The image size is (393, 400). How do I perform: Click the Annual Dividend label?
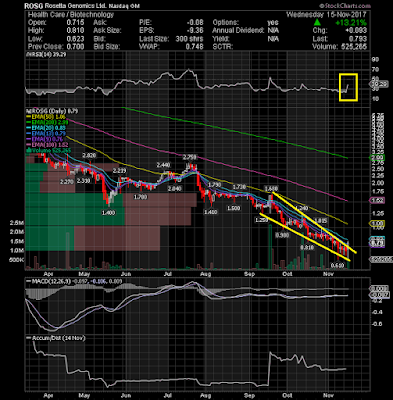pos(238,30)
